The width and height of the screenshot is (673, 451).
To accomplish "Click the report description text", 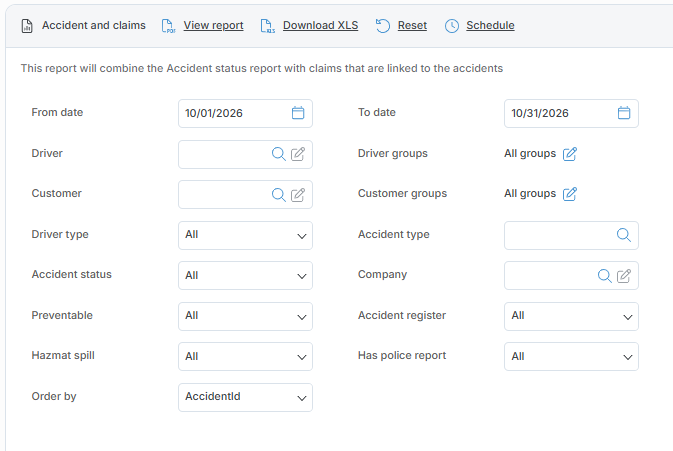I will tap(262, 68).
